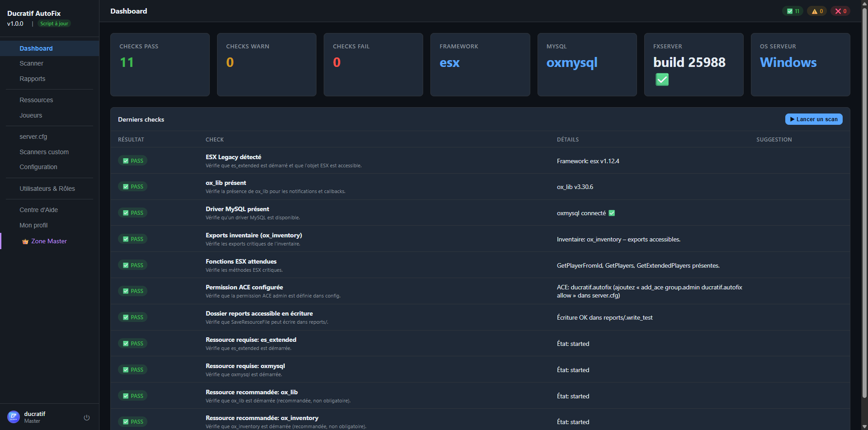Open the Script à jour link in the header

coord(54,23)
